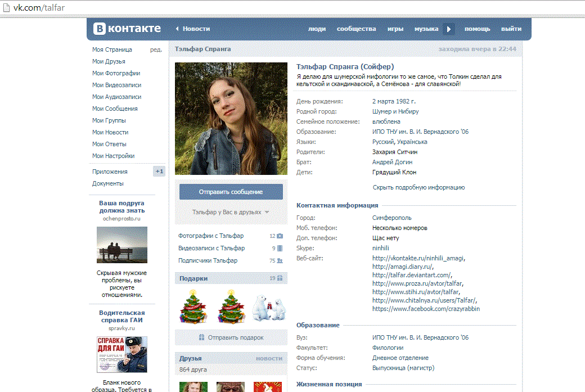The image size is (585, 392).
Task: Open the proza.ru/avtor/talfar link
Action: (418, 283)
